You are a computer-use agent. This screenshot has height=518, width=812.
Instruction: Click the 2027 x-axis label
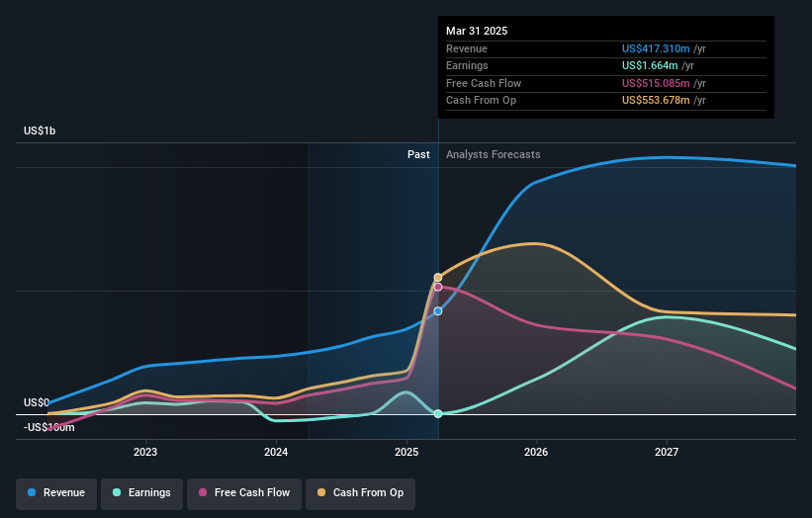(667, 452)
